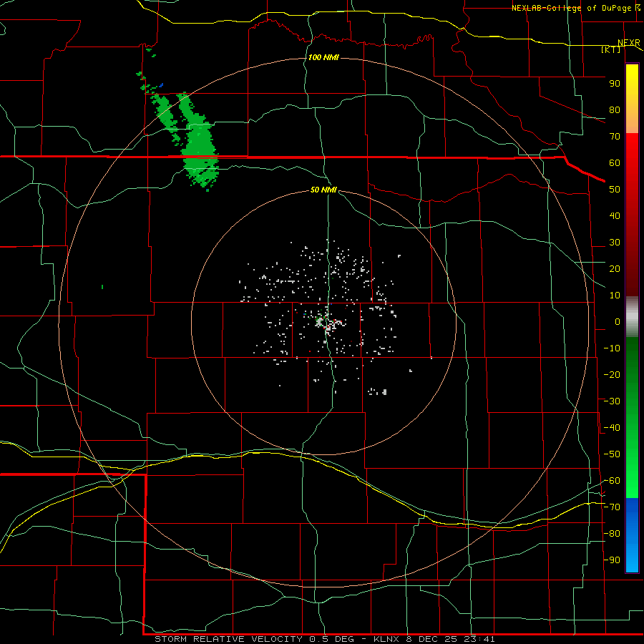Click the "[KT]" units label
The width and height of the screenshot is (644, 644).
click(611, 49)
